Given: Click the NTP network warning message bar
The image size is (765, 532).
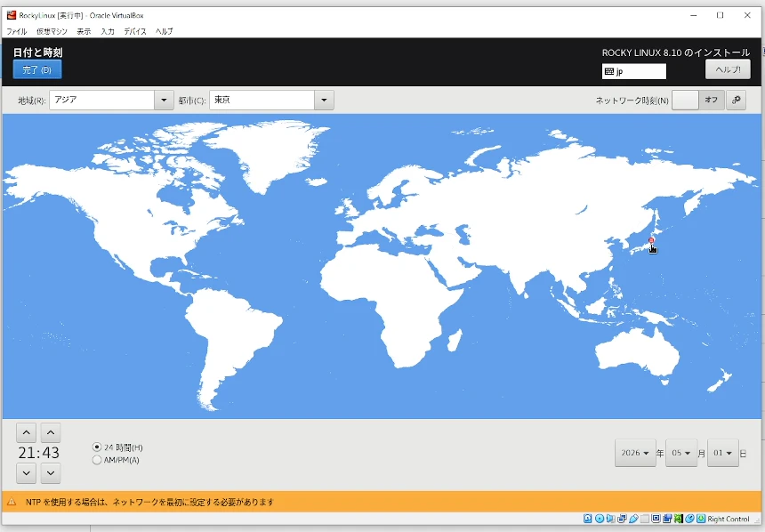Looking at the screenshot, I should 382,502.
